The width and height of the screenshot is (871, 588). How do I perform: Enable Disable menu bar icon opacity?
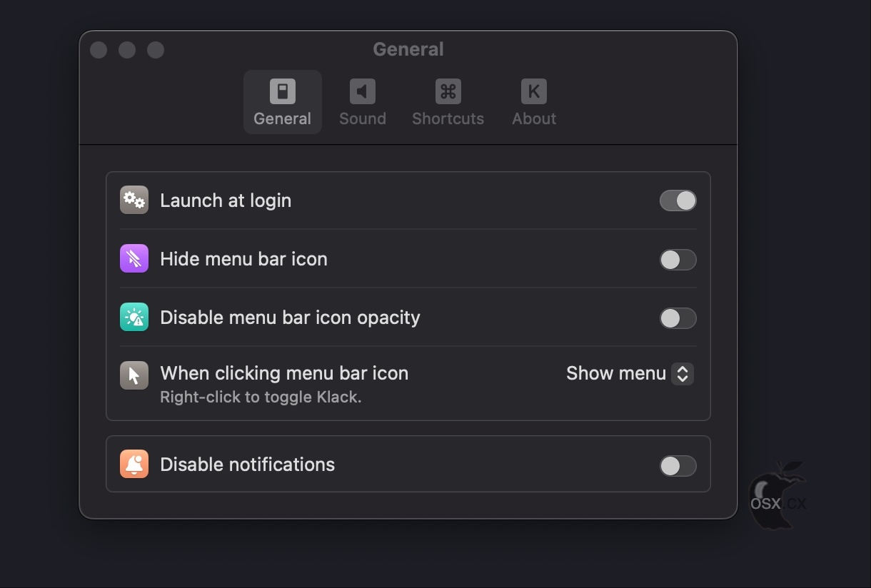click(x=678, y=318)
